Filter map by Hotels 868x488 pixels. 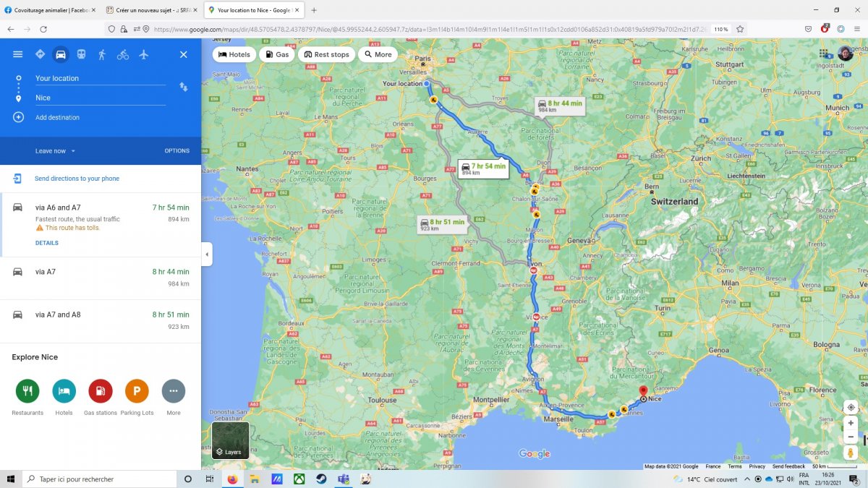tap(234, 54)
